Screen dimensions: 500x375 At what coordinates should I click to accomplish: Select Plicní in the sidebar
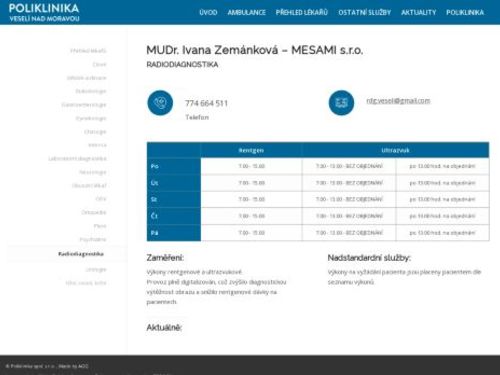(100, 226)
